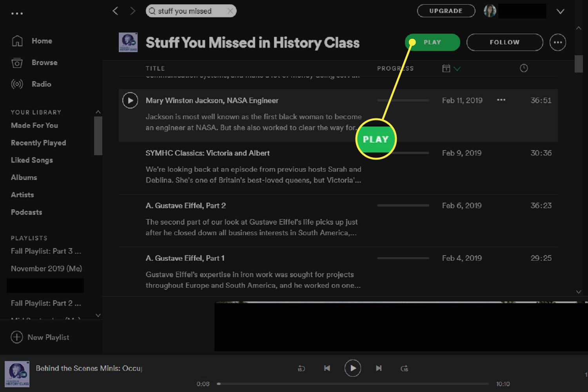
Task: Open November 2019 (Me) playlist
Action: point(46,269)
